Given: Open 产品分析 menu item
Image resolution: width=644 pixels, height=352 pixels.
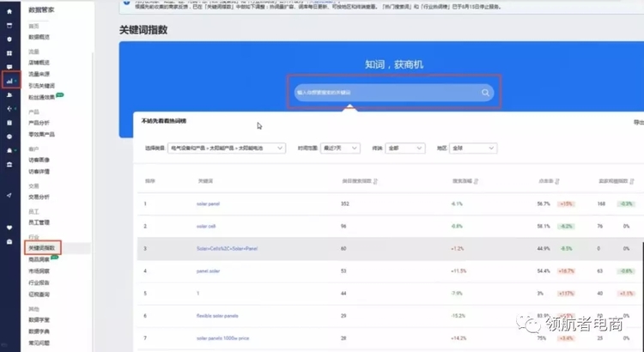Looking at the screenshot, I should click(x=39, y=123).
